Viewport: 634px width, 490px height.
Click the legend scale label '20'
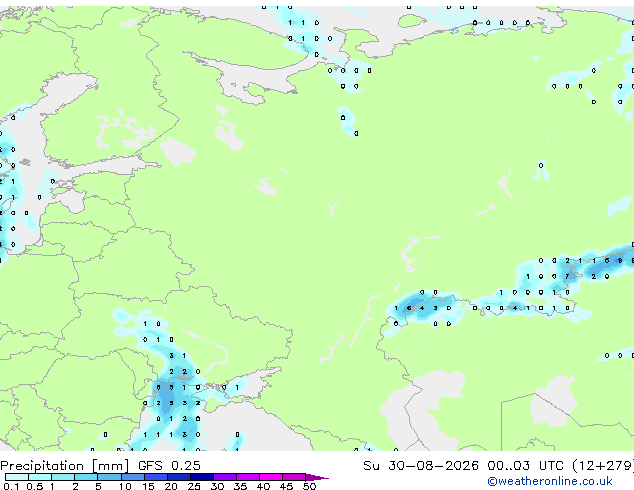(x=171, y=486)
